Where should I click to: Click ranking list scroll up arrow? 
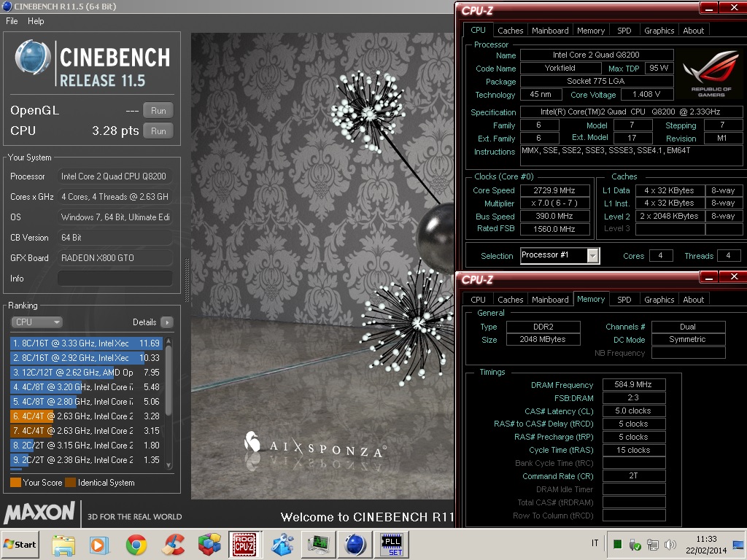point(169,341)
